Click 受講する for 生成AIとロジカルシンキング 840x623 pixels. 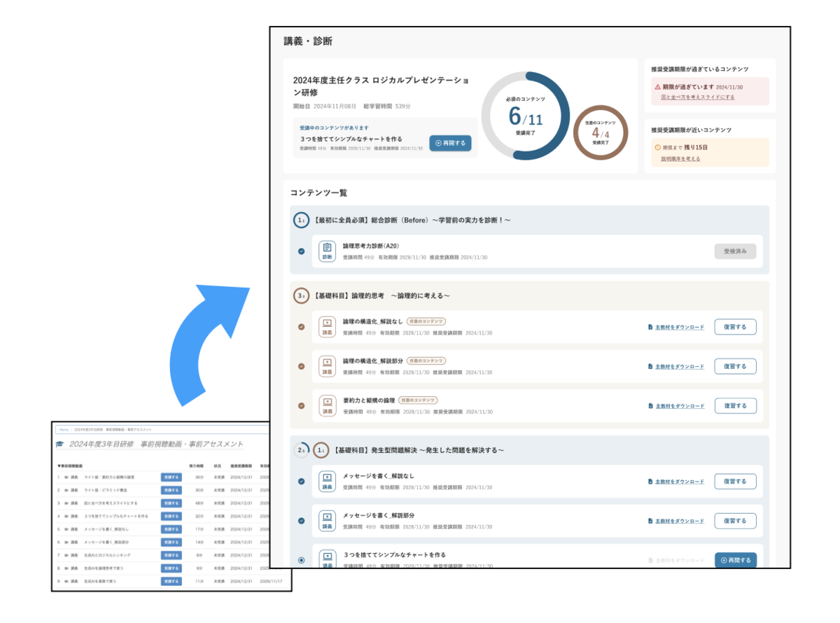[171, 554]
